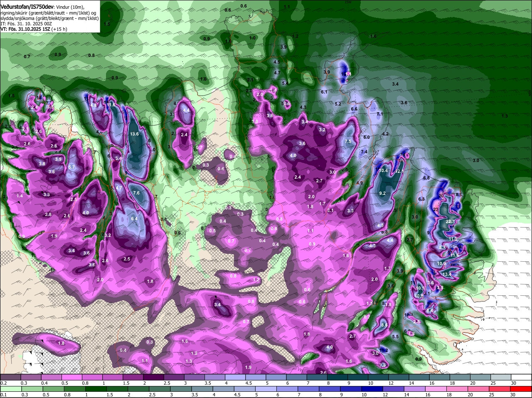532x398 pixels.
Task: Click the 'slydda/snjókoma (grátt/bleikt/grænt' description line
Action: (x=49, y=18)
